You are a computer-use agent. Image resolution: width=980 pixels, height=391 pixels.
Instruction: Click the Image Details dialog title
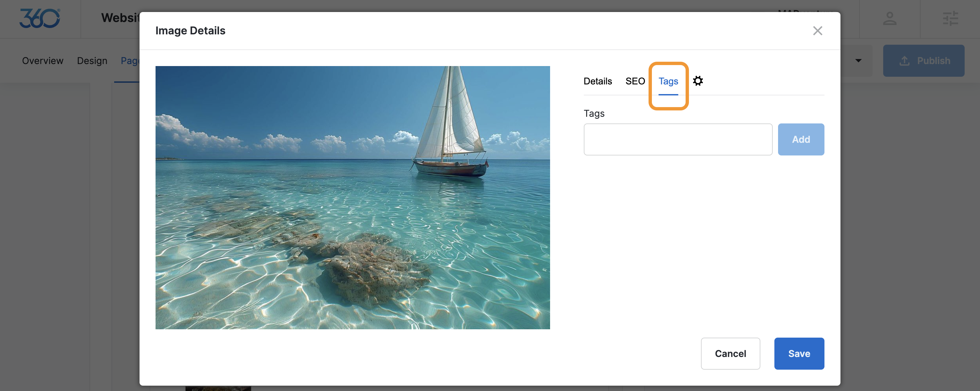(x=190, y=30)
